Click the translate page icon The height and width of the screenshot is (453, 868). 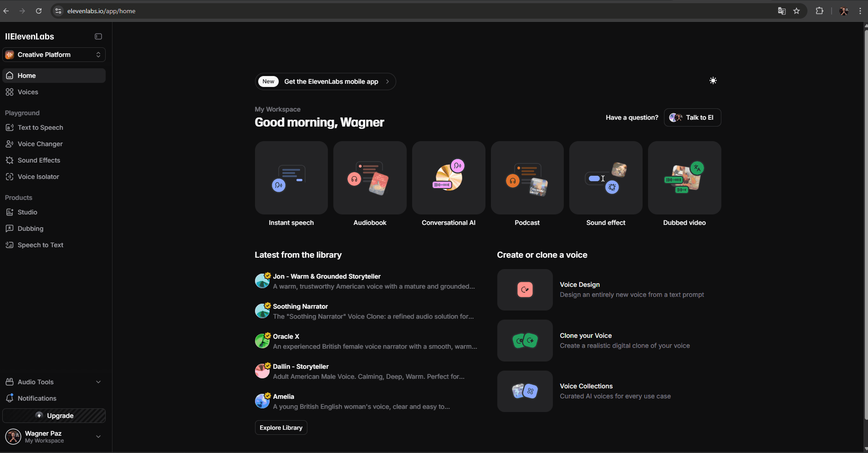782,11
